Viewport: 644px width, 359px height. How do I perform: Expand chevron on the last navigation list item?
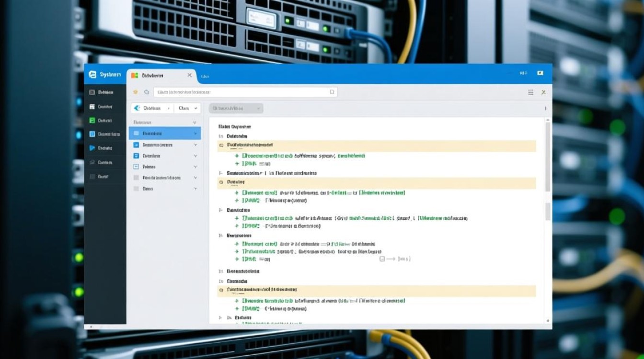click(195, 189)
